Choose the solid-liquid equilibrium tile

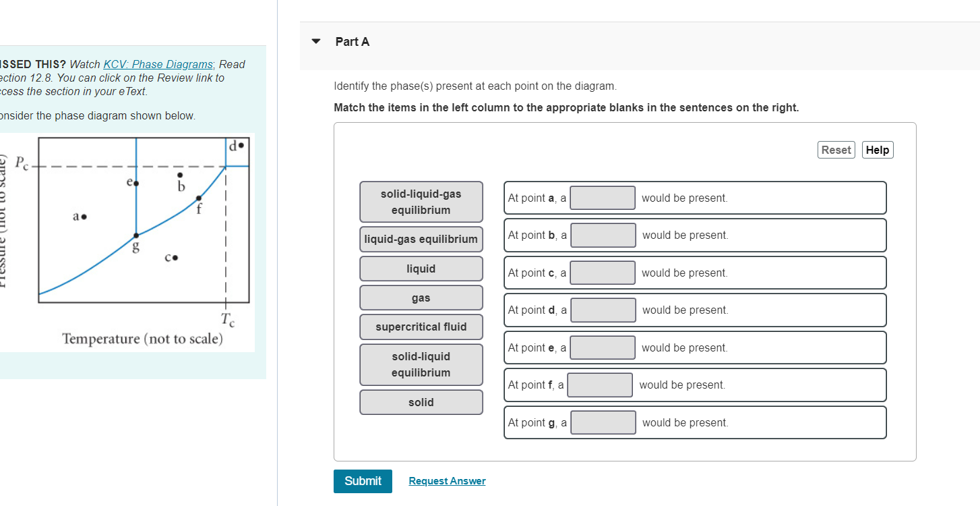pos(421,364)
